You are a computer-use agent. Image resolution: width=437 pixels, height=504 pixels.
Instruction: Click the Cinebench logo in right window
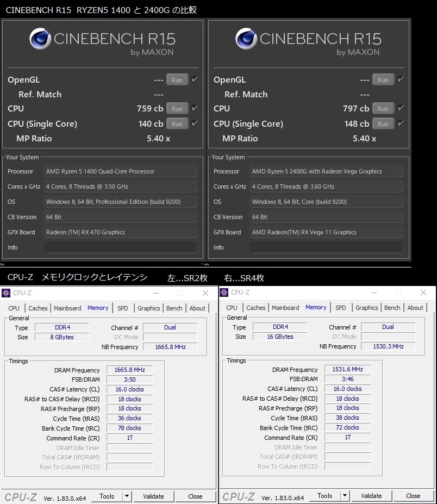[246, 39]
